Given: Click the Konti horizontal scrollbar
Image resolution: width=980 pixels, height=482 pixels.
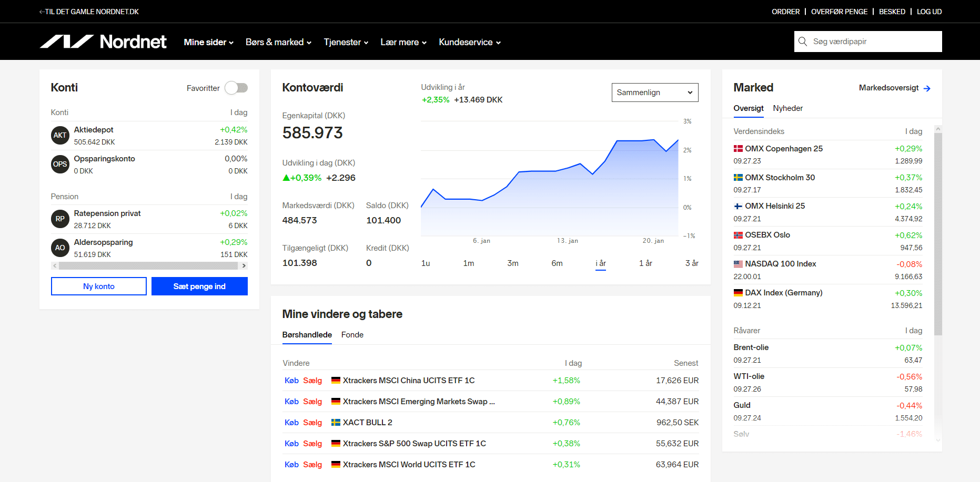Looking at the screenshot, I should [x=149, y=266].
